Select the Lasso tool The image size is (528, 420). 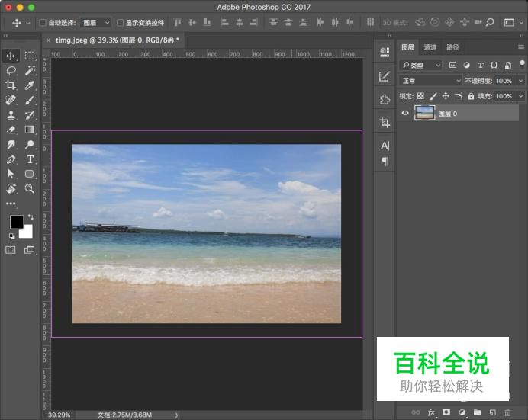[x=11, y=70]
